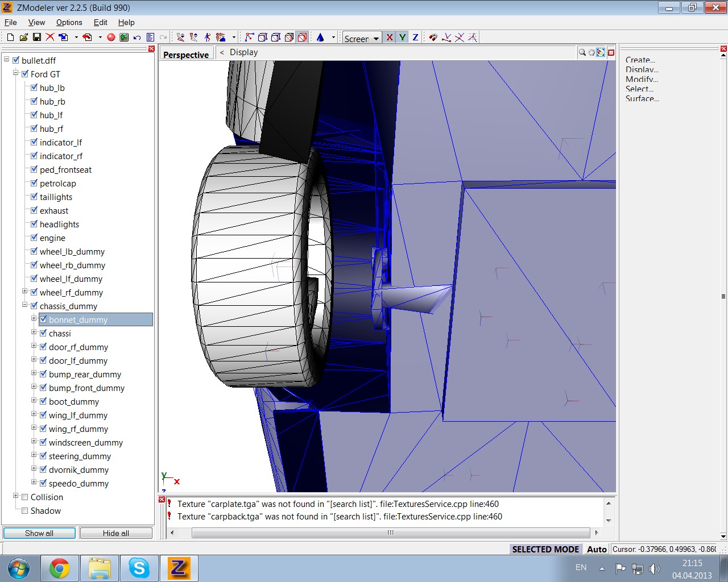This screenshot has height=582, width=728.
Task: Click the Save file toolbar icon
Action: pyautogui.click(x=36, y=38)
